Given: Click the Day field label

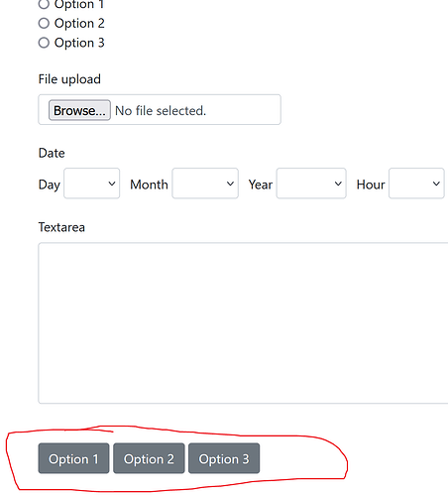Looking at the screenshot, I should tap(50, 185).
